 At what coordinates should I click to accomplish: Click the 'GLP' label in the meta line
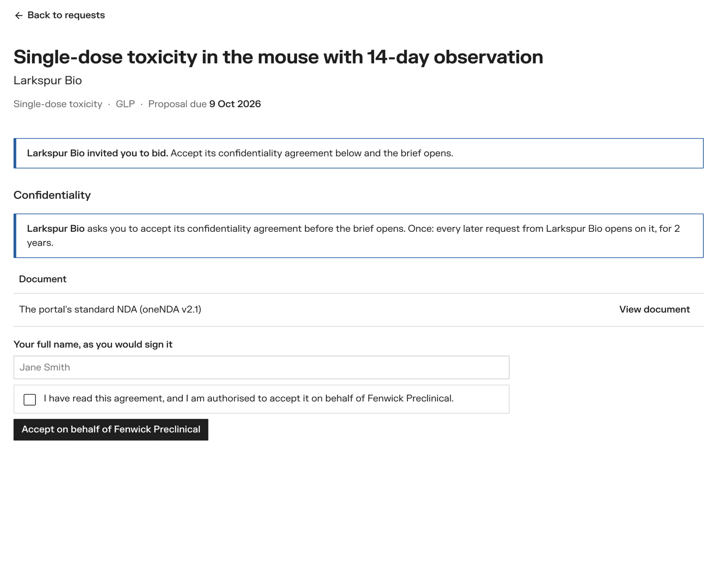coord(125,104)
